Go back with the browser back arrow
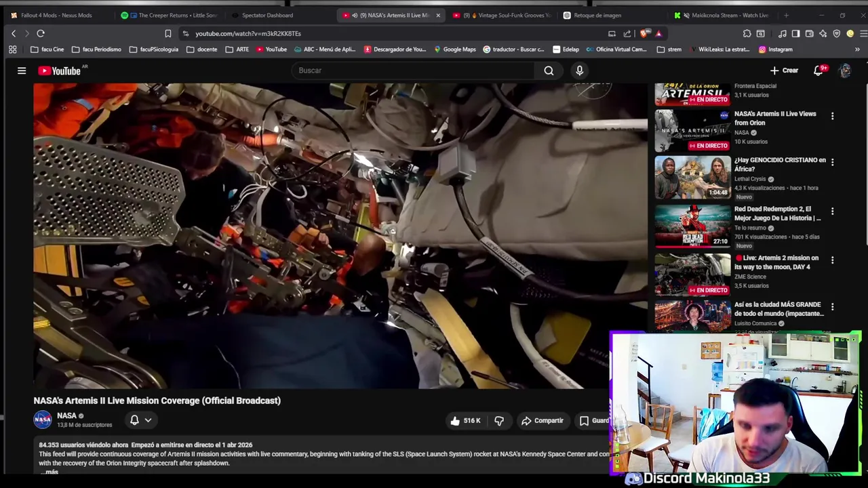 pos(14,33)
